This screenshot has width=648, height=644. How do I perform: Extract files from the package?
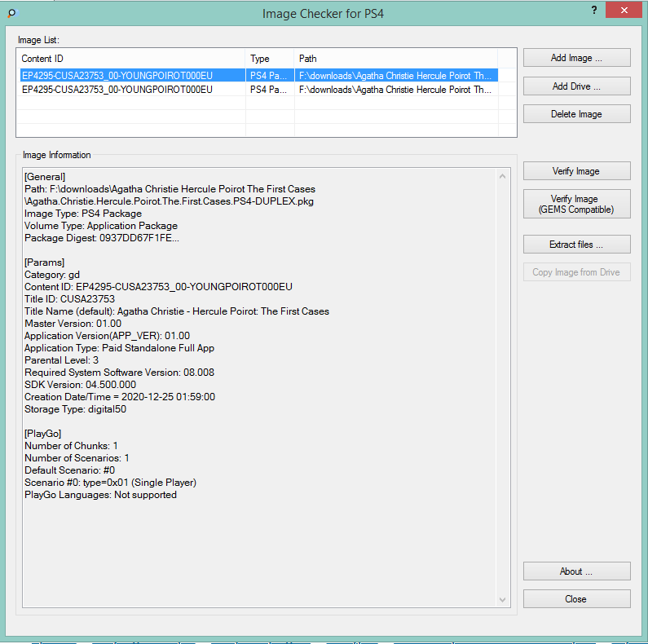(x=576, y=245)
